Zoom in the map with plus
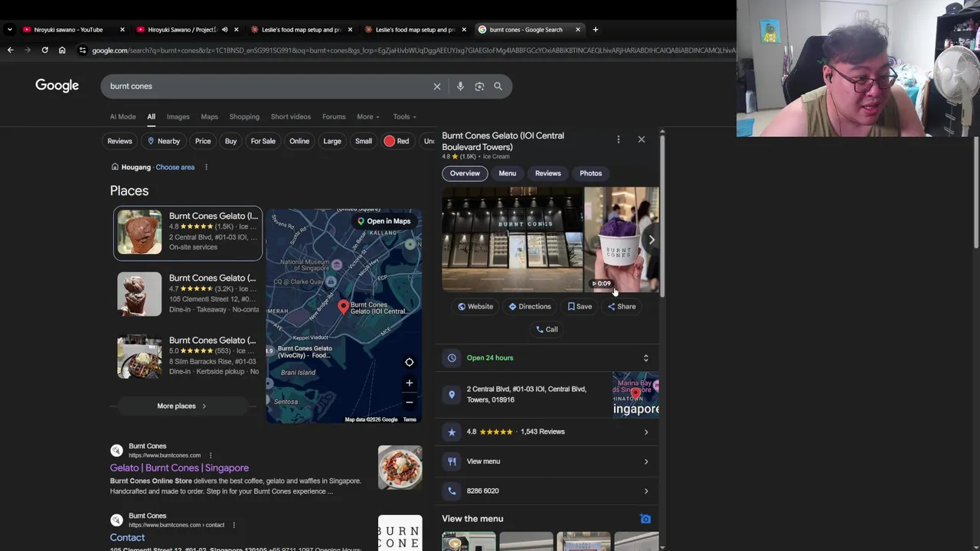The height and width of the screenshot is (551, 980). tap(409, 383)
